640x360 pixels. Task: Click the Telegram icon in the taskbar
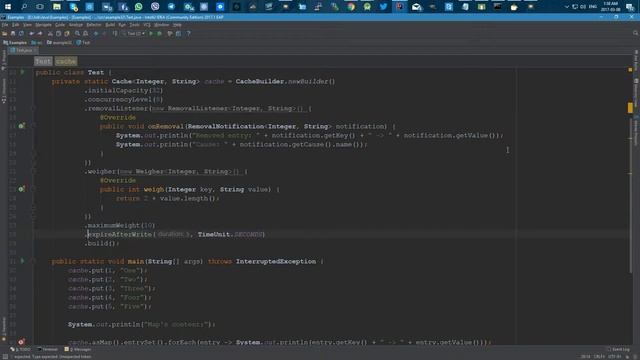point(171,7)
